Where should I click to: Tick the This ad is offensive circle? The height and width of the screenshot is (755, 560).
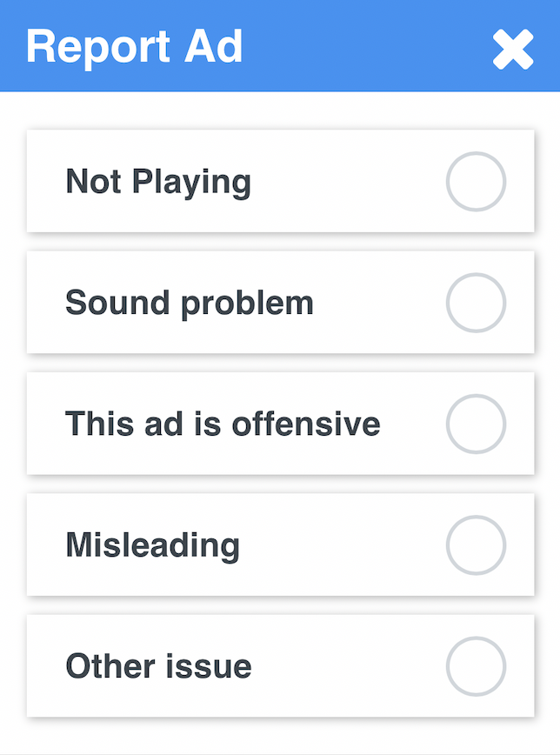point(476,424)
